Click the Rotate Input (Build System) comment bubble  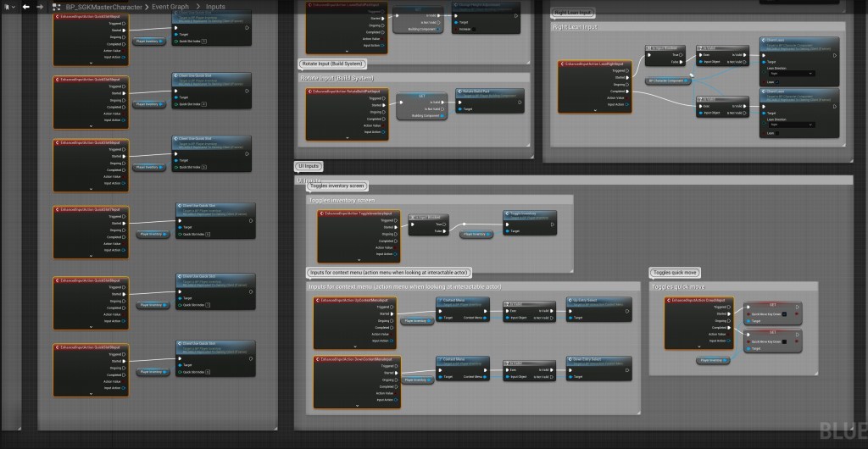coord(332,64)
